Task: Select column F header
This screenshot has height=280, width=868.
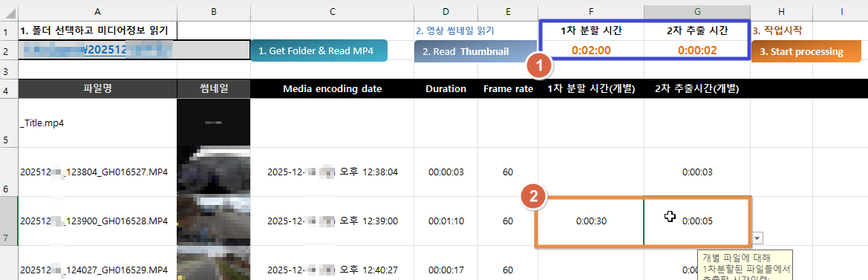Action: coord(590,11)
